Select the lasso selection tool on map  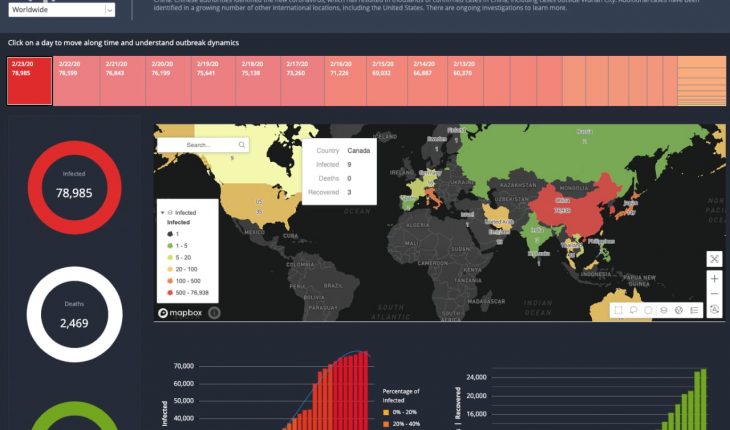[633, 310]
